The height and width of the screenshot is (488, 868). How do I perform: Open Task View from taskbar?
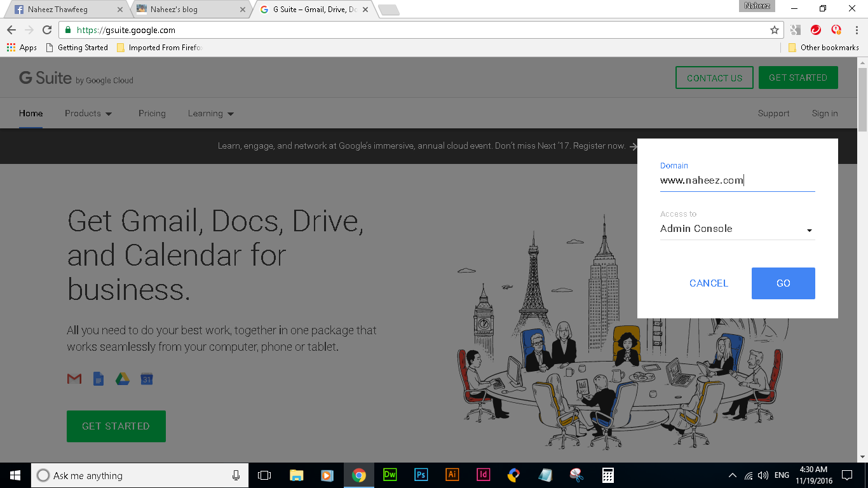click(x=264, y=475)
